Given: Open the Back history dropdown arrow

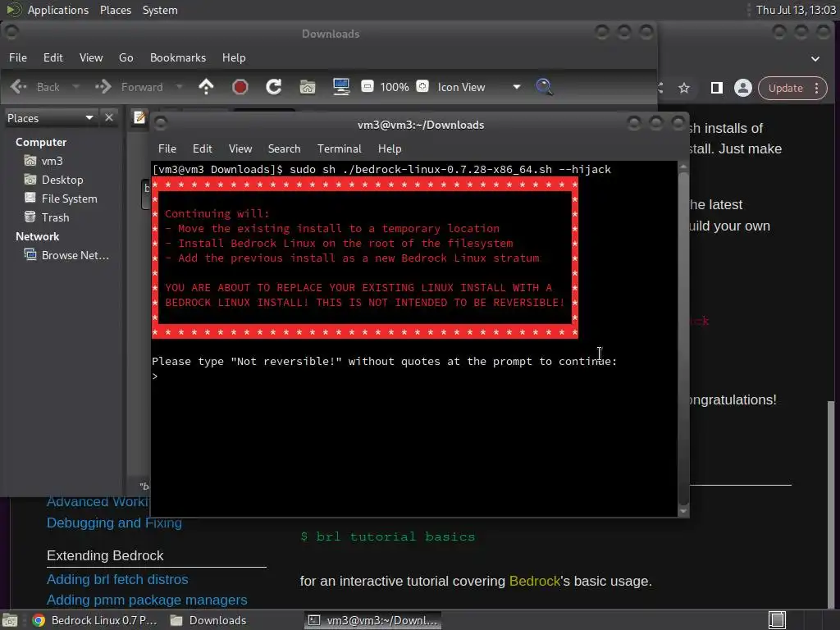Looking at the screenshot, I should coord(76,87).
